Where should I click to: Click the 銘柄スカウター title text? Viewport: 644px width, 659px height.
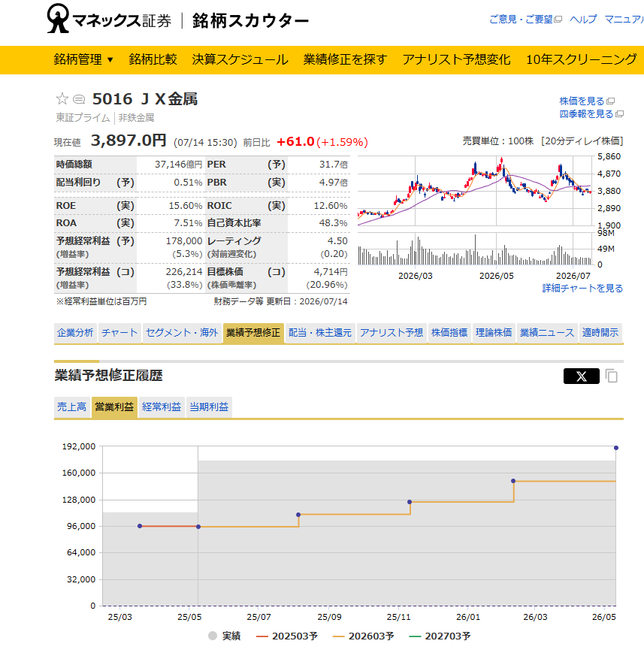(250, 20)
